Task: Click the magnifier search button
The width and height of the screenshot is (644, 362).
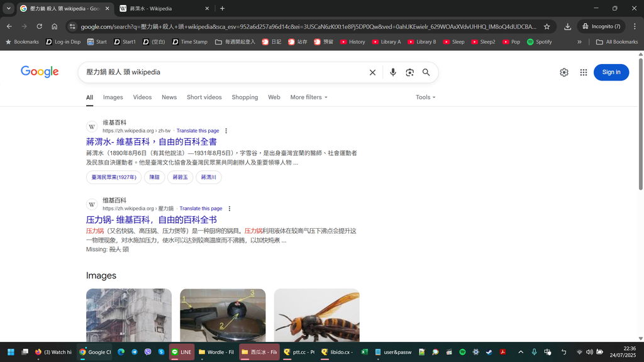Action: 426,72
